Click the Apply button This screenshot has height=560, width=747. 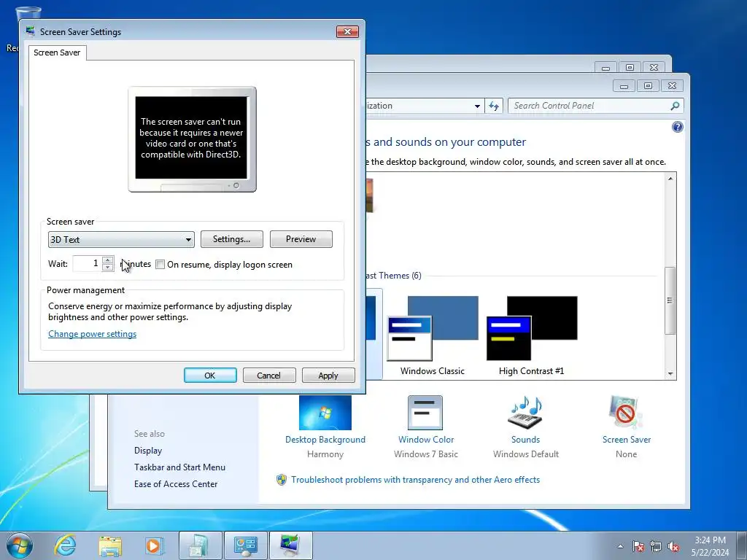coord(328,376)
